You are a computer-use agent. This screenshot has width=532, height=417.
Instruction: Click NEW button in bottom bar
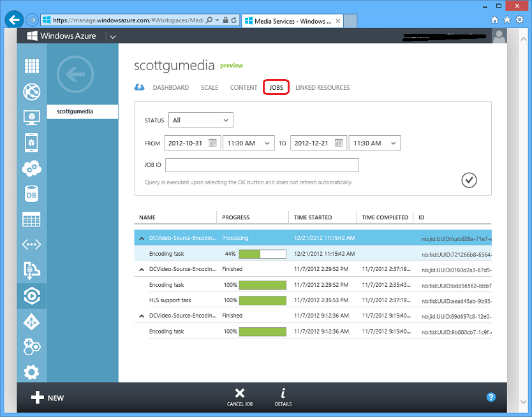point(47,398)
